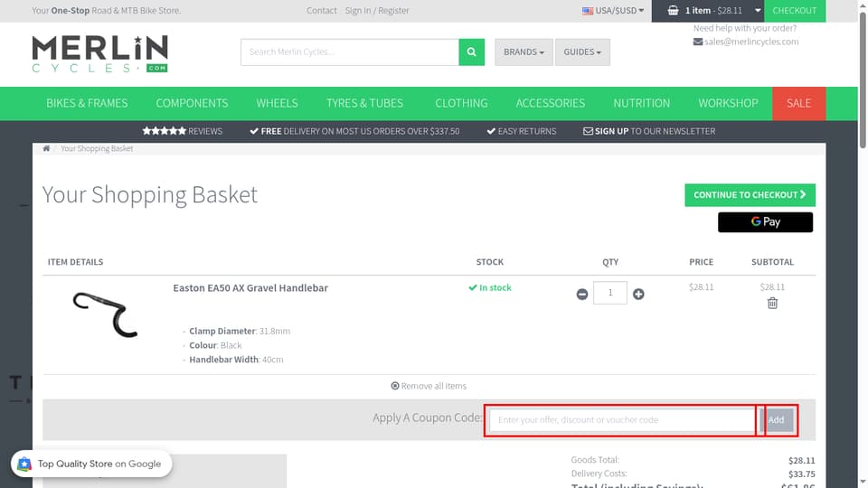The width and height of the screenshot is (868, 488).
Task: Click the Easy Returns link
Action: [522, 131]
